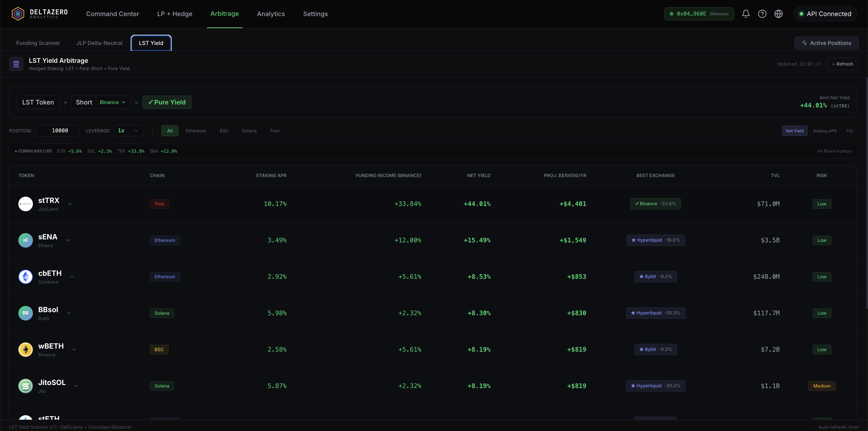Screen dimensions: 868x431
Task: Open Active Positions
Action: (x=826, y=43)
